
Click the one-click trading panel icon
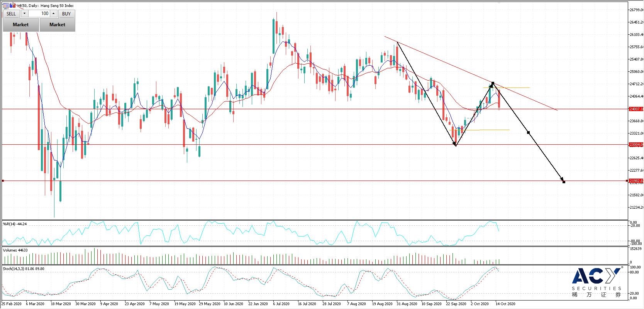pyautogui.click(x=6, y=5)
